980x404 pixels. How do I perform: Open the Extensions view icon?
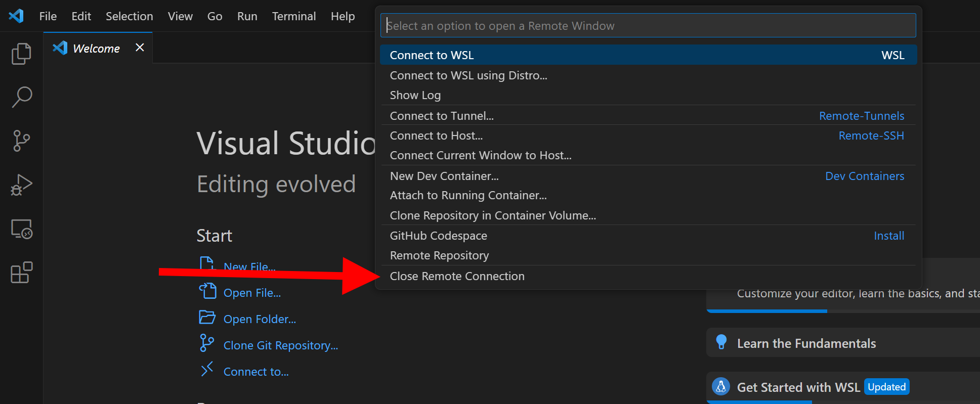pyautogui.click(x=21, y=273)
